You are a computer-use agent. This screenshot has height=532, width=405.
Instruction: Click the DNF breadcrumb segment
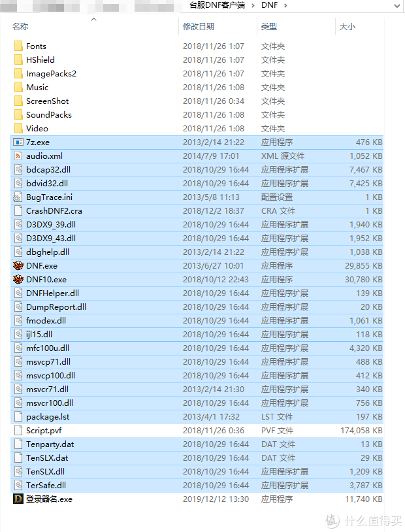coord(269,5)
